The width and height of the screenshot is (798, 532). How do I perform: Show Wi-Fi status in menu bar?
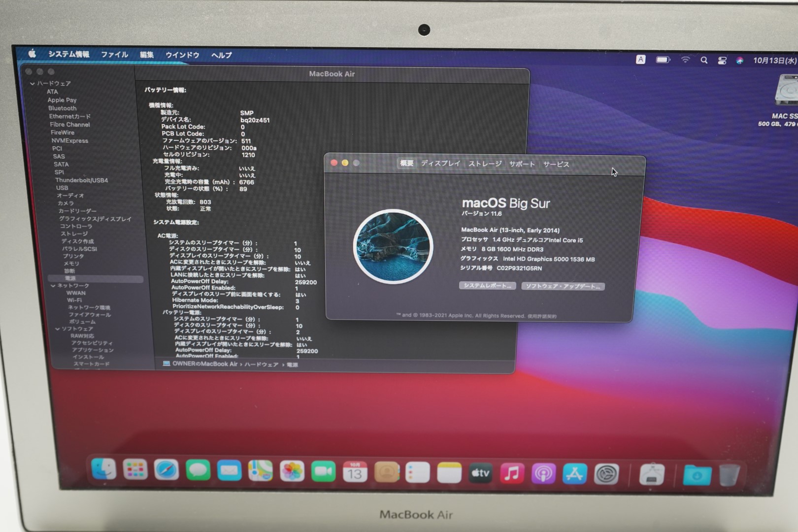click(x=685, y=60)
